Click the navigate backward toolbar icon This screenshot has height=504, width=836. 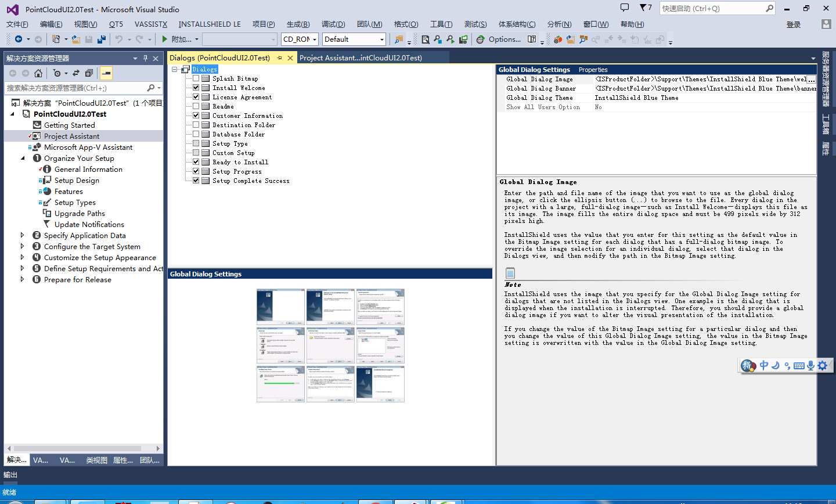19,39
